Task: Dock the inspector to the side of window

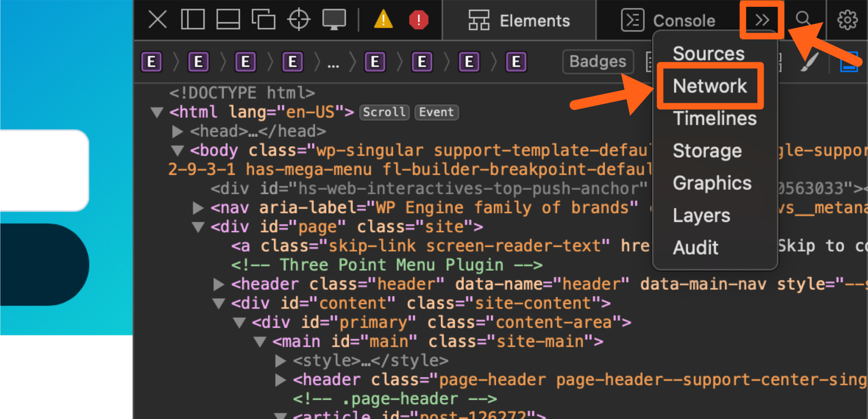Action: 193,20
